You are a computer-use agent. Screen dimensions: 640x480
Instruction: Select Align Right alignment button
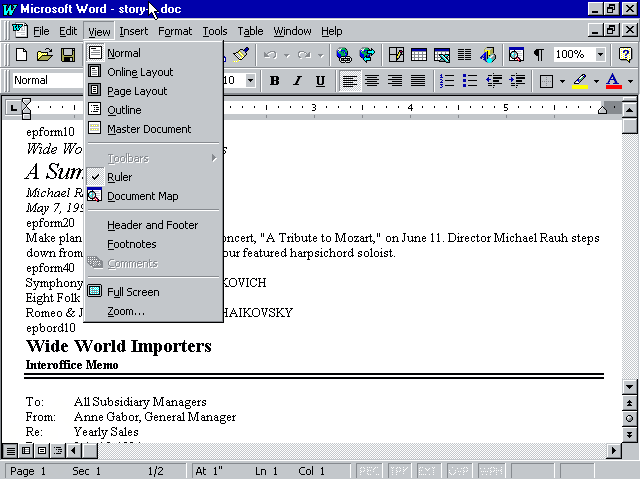click(x=395, y=80)
